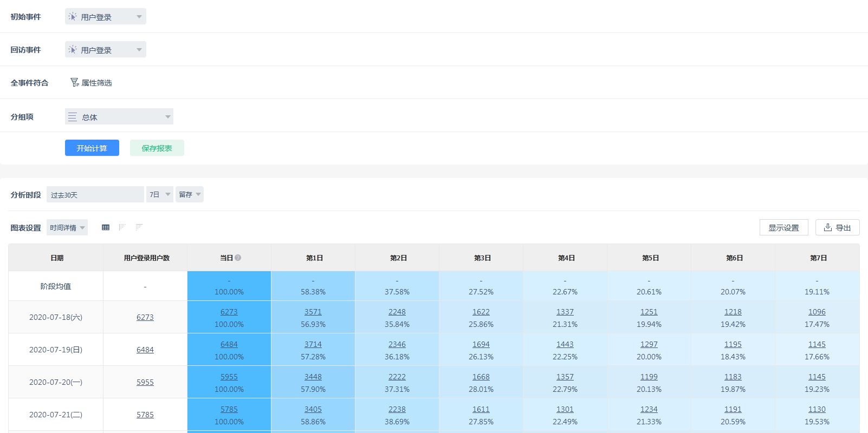The image size is (868, 433).
Task: Click day-1 value 3714 for 2020-07-19
Action: [x=313, y=344]
